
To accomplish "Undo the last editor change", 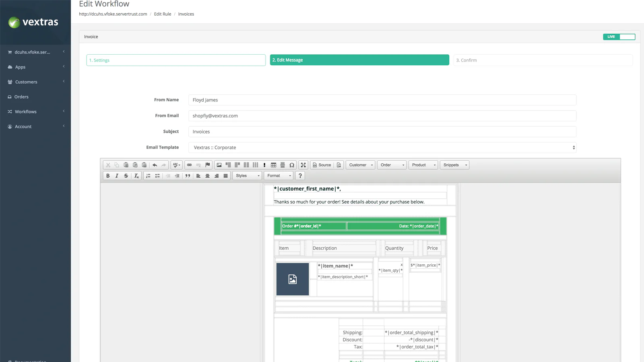I will [155, 165].
